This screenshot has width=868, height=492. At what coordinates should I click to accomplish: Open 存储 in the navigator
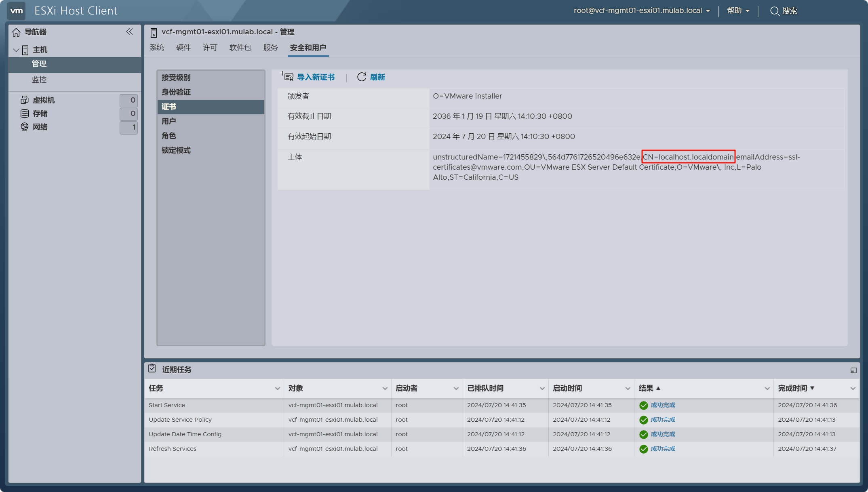pos(40,114)
